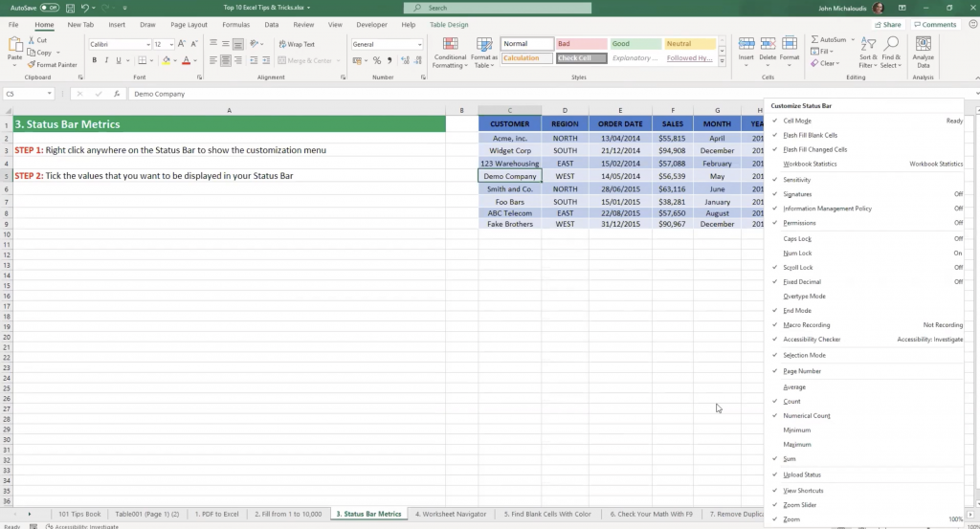This screenshot has width=980, height=529.
Task: Click the Comments button
Action: click(935, 24)
